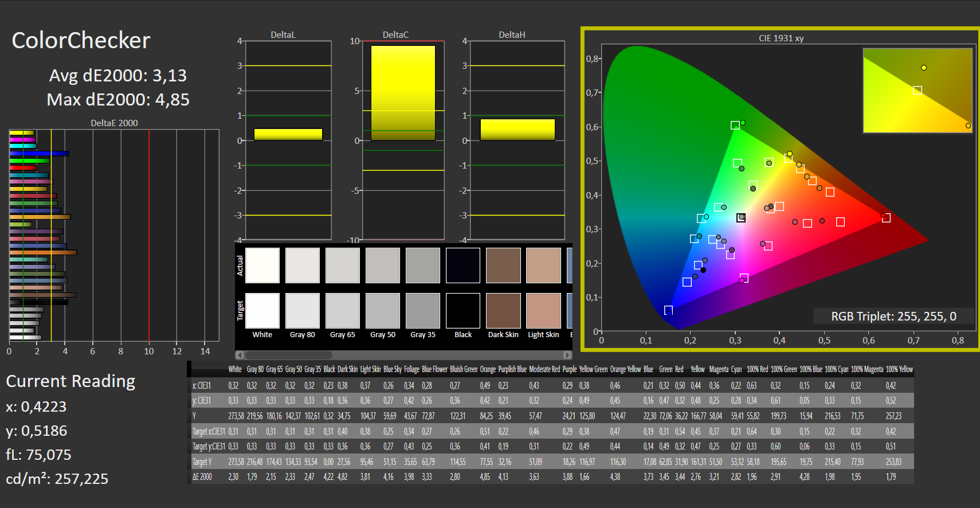Click the ΔE 2000 row label
The height and width of the screenshot is (508, 980).
[x=202, y=477]
